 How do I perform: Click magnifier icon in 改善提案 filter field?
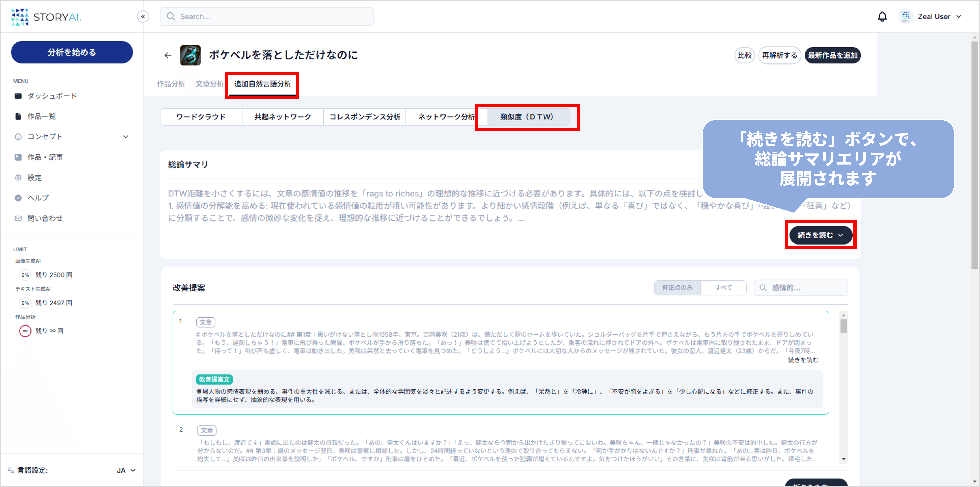(763, 288)
